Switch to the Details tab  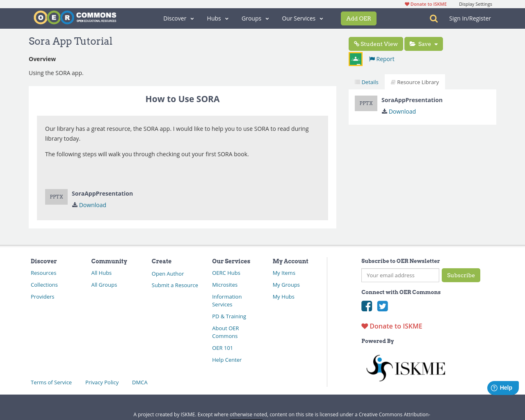tap(367, 82)
